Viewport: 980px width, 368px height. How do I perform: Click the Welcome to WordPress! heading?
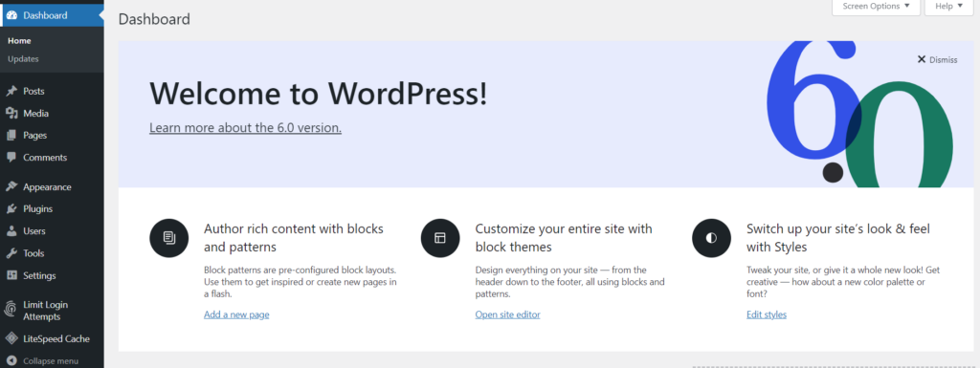click(x=318, y=94)
